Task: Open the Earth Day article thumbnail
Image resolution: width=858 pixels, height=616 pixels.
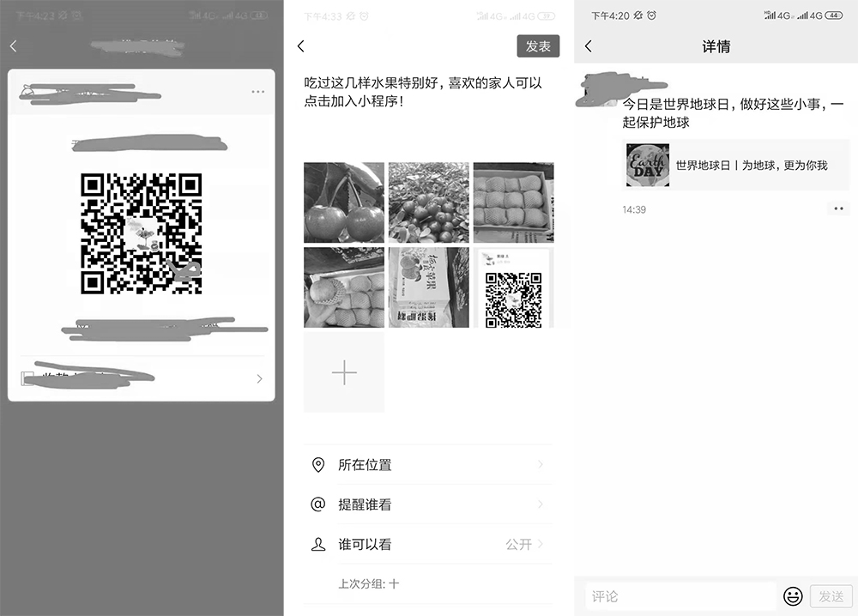Action: tap(647, 165)
